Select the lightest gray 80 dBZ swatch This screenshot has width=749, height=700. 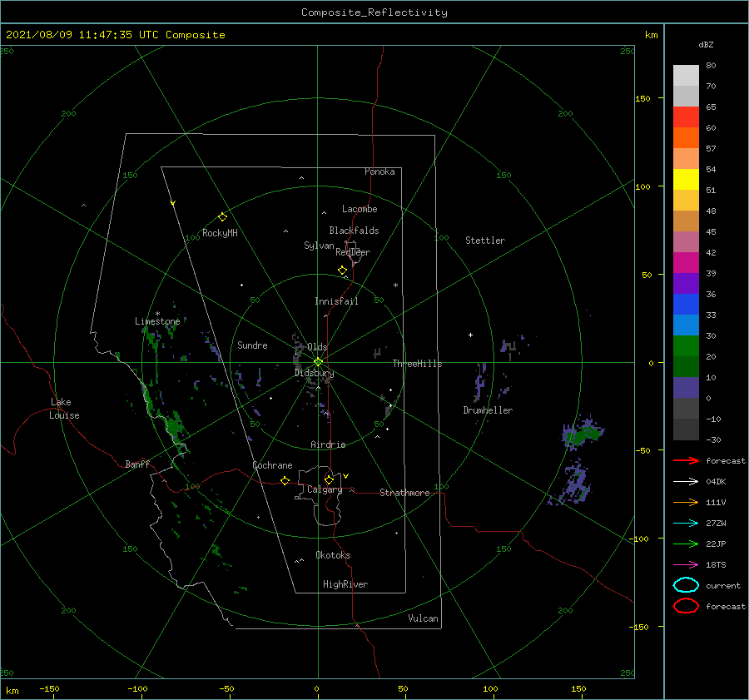[x=686, y=76]
